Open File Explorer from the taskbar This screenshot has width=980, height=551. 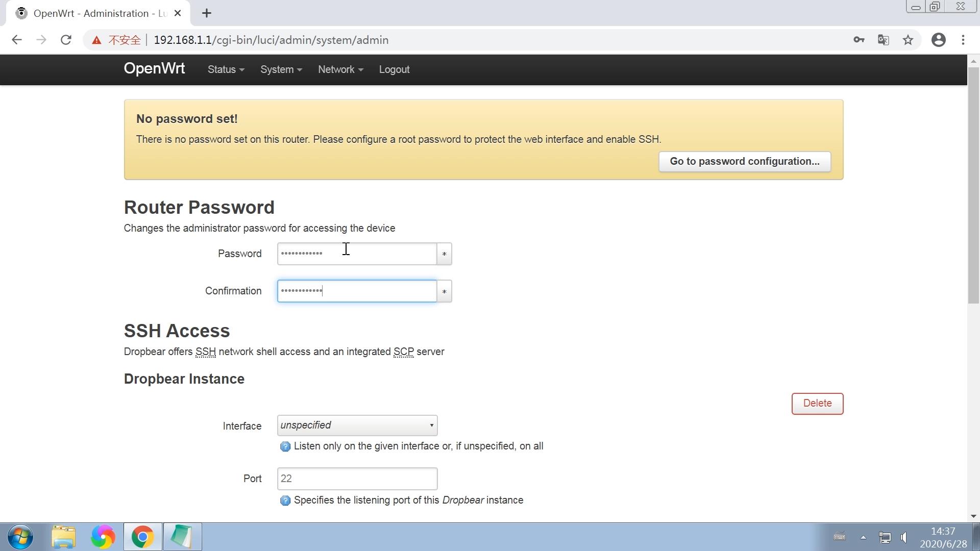coord(63,537)
